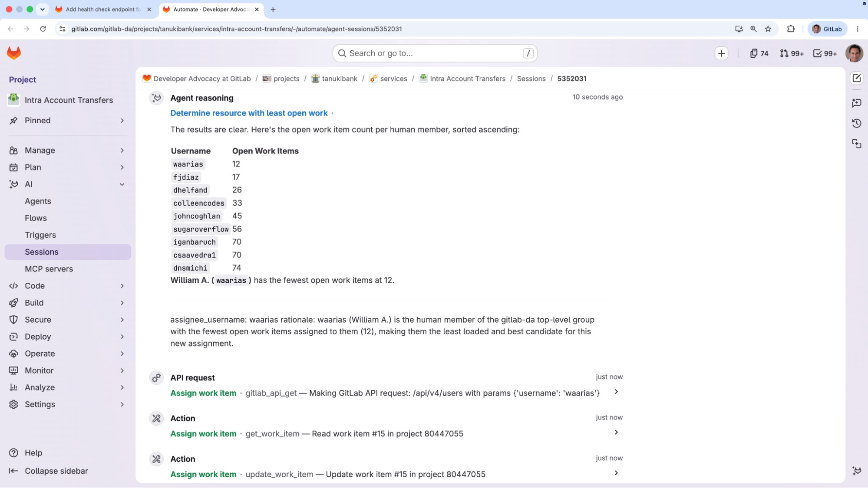Image resolution: width=868 pixels, height=488 pixels.
Task: Open the GitLab browser profile button
Action: coord(827,29)
